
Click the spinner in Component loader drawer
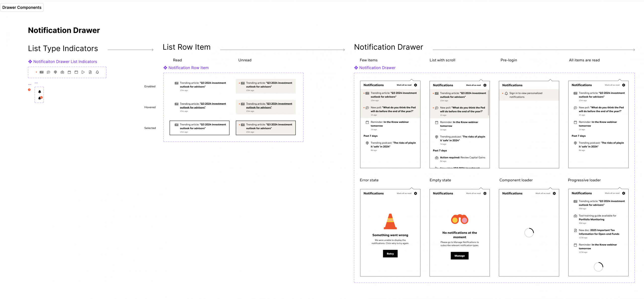[x=529, y=233]
